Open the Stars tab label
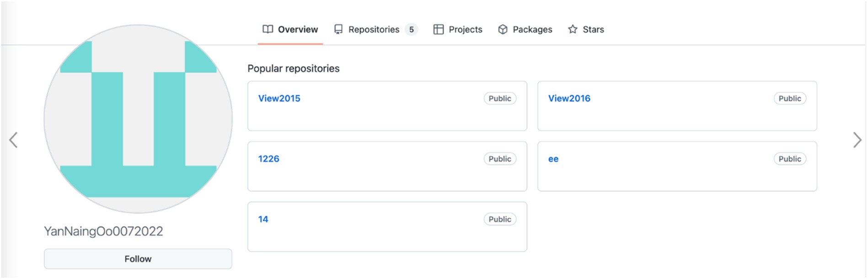This screenshot has width=868, height=279. tap(593, 29)
